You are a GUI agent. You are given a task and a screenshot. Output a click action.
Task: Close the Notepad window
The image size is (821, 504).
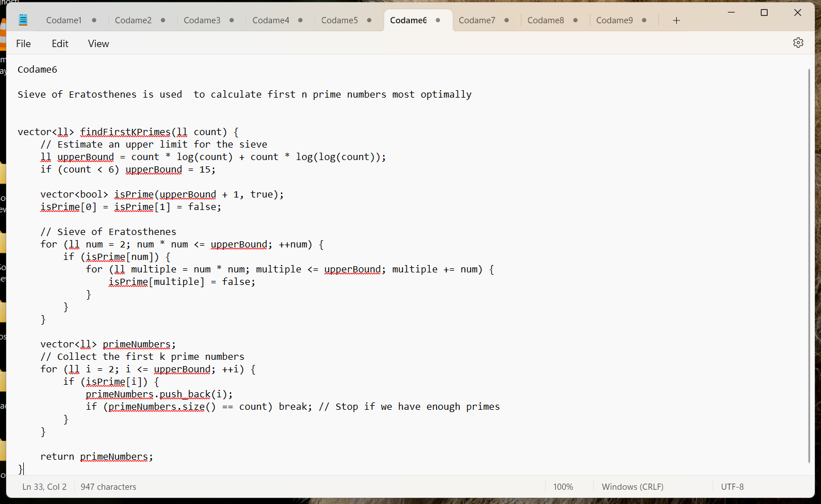click(798, 12)
